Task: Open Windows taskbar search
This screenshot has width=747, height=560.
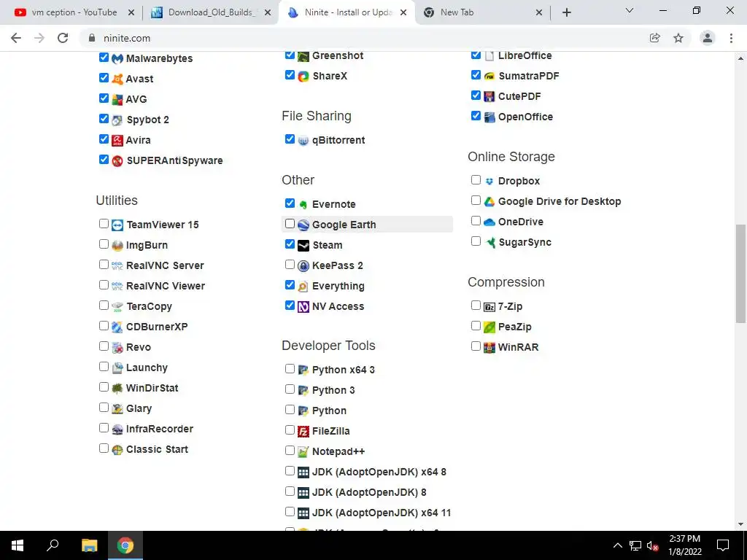Action: tap(53, 545)
